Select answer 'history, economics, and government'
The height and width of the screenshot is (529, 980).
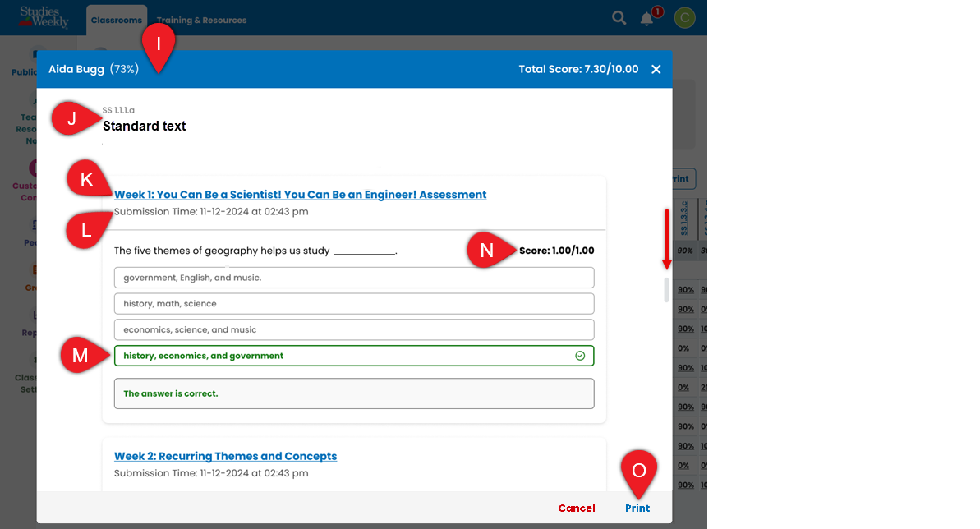coord(354,356)
